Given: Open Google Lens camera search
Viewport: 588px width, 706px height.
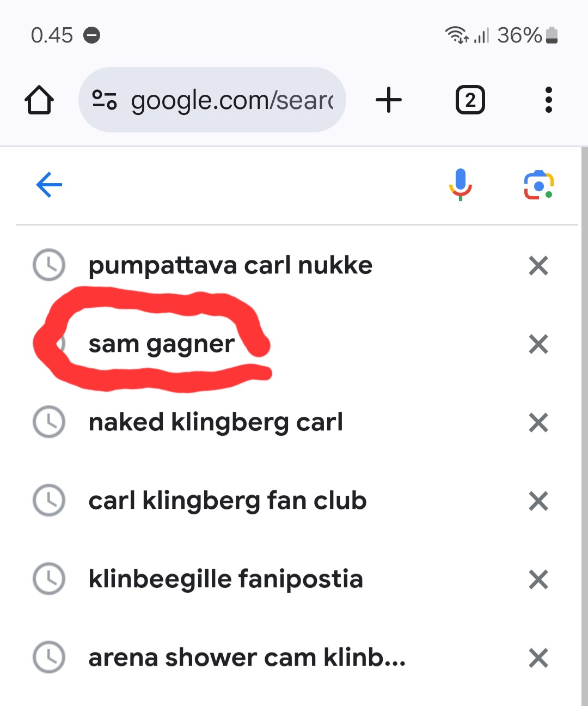Looking at the screenshot, I should click(x=539, y=185).
